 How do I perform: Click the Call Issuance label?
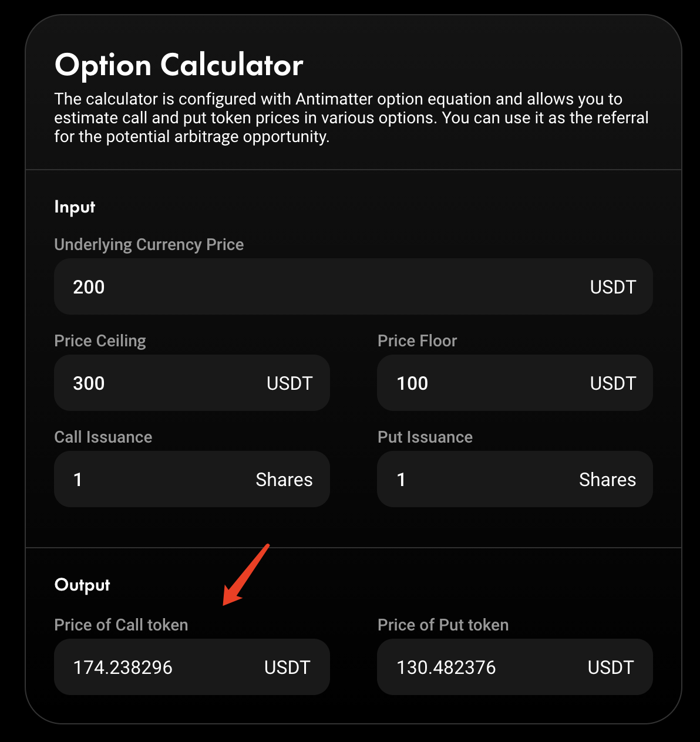click(x=103, y=437)
